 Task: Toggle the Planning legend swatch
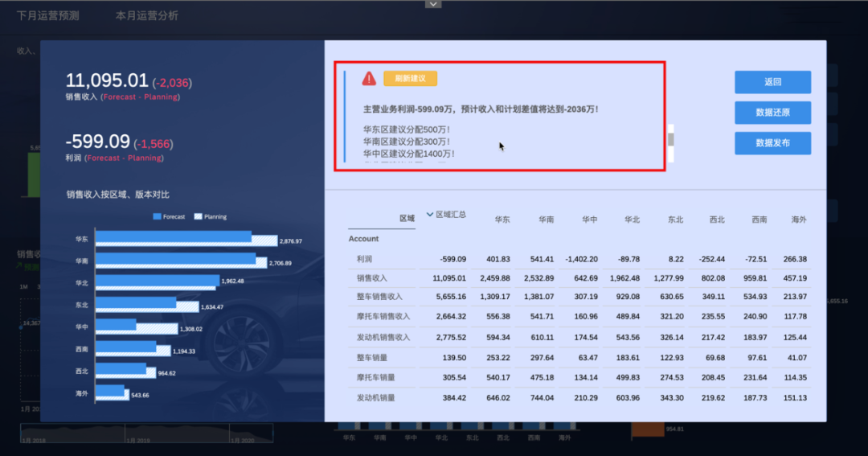pyautogui.click(x=199, y=216)
